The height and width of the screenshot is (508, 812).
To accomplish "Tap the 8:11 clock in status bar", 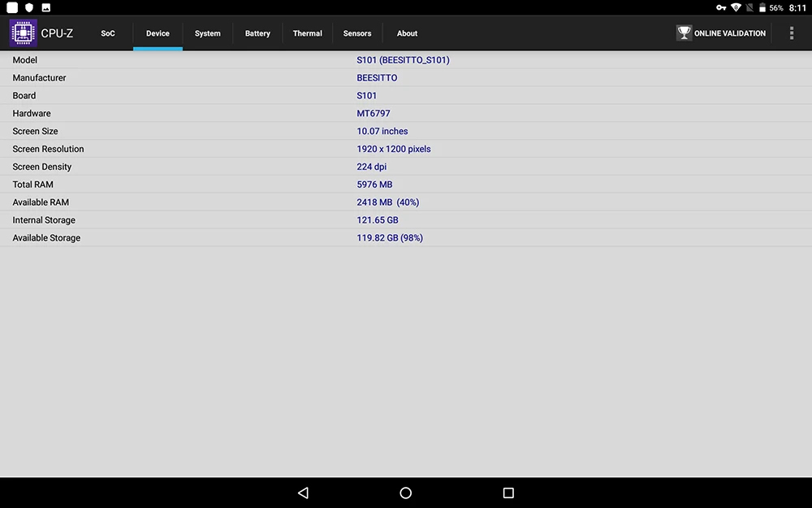I will [x=797, y=8].
